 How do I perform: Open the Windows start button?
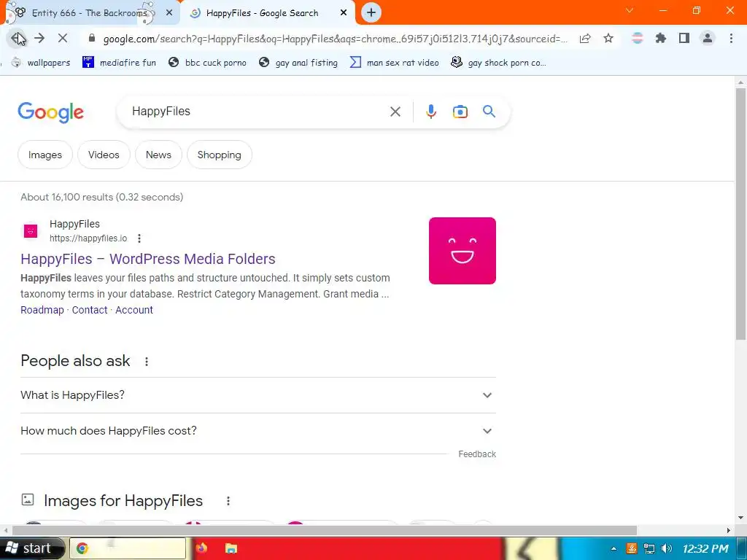point(31,548)
